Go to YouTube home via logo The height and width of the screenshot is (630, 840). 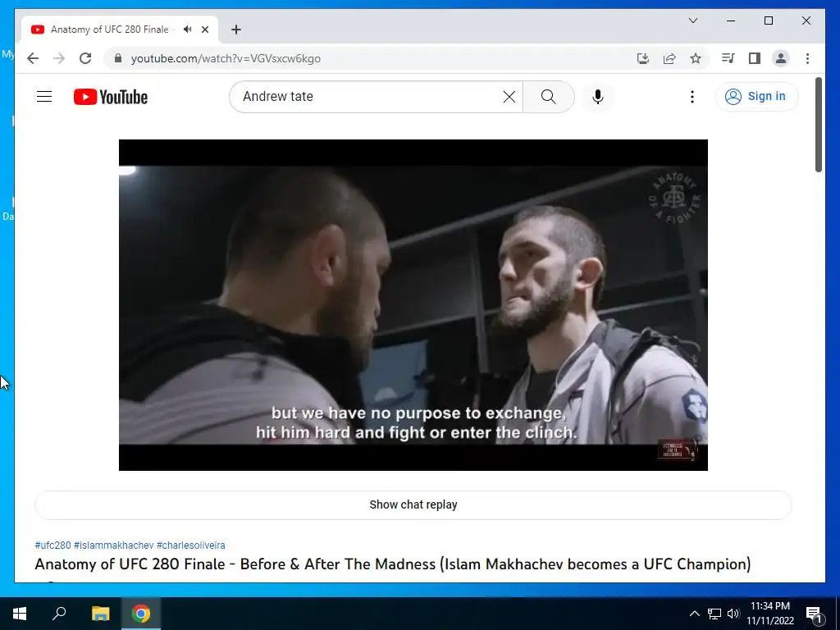[x=111, y=97]
